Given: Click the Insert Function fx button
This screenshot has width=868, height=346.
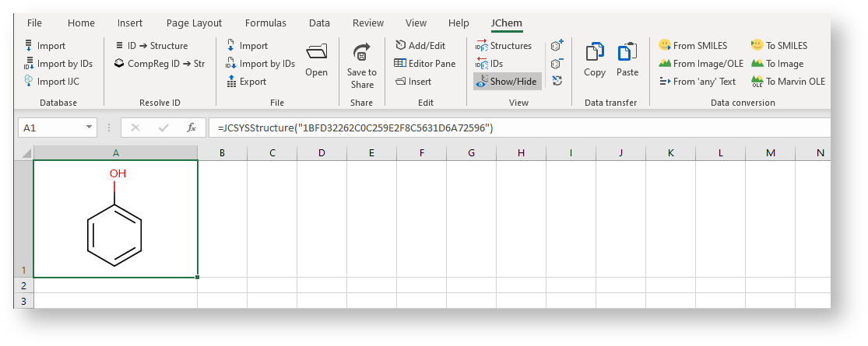Looking at the screenshot, I should tap(192, 128).
